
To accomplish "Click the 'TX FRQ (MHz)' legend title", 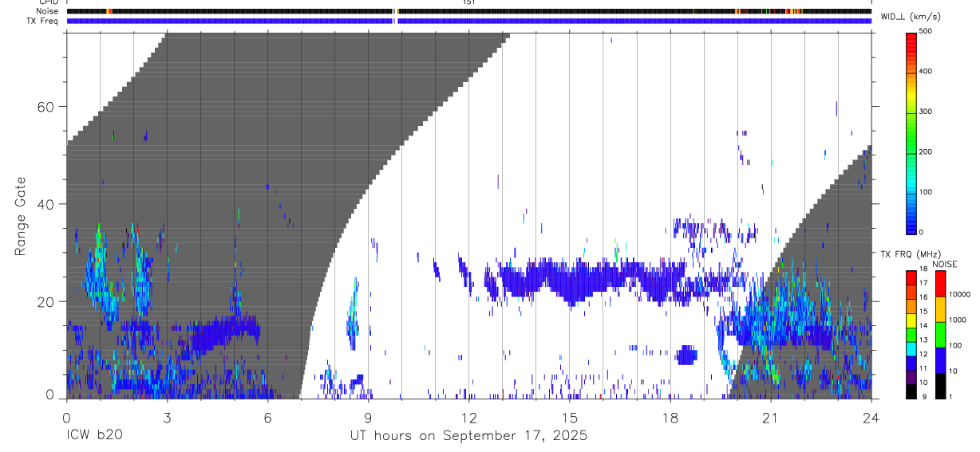I will click(x=909, y=254).
